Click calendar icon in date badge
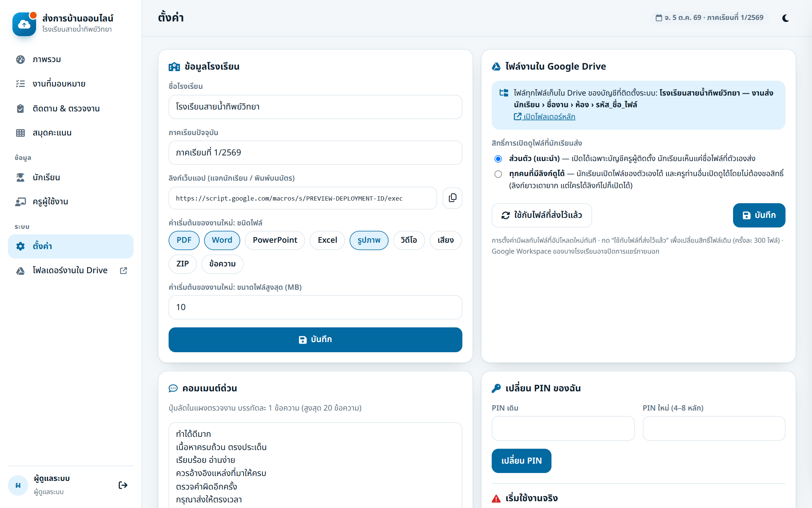 pyautogui.click(x=659, y=18)
